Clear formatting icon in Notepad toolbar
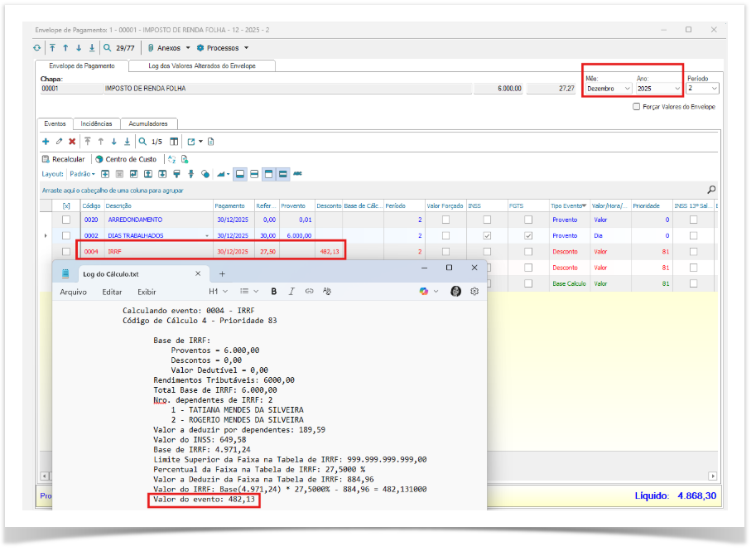This screenshot has width=756, height=551. coord(327,292)
